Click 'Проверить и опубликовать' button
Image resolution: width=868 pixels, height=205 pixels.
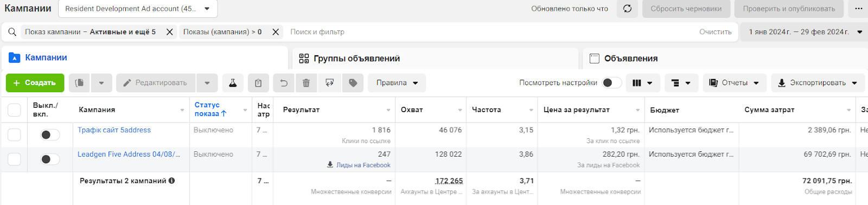tap(789, 9)
